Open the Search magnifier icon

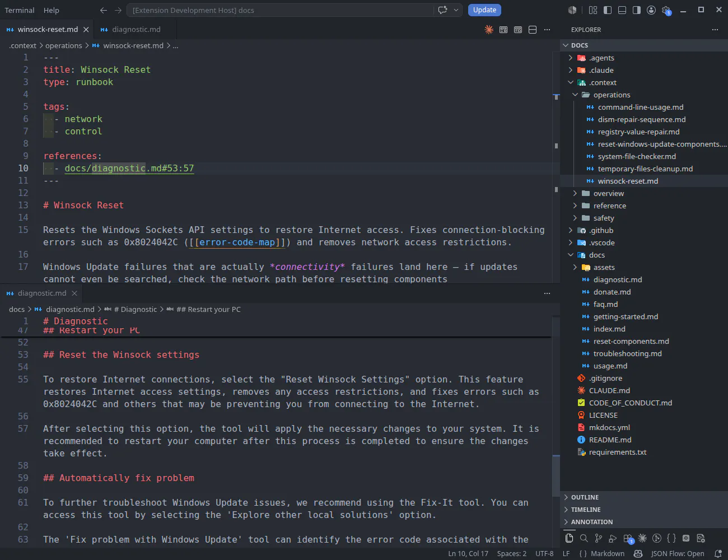point(584,538)
